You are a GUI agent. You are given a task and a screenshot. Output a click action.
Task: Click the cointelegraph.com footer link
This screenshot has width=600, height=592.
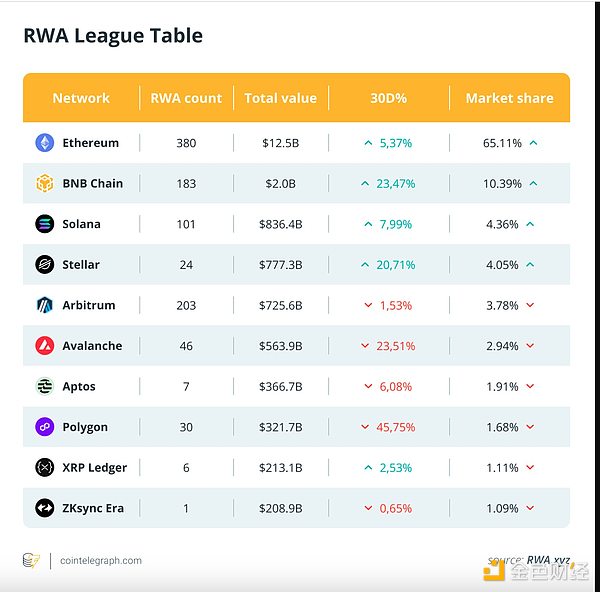tap(101, 561)
